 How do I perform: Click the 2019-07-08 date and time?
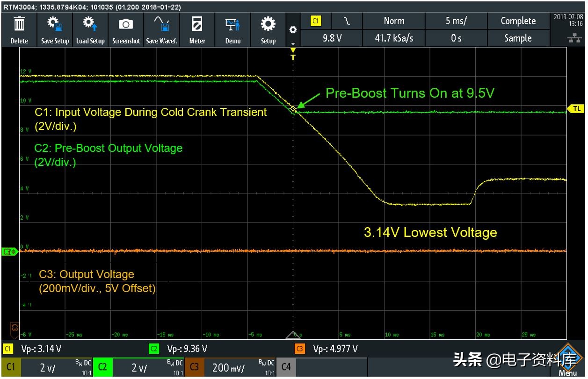tap(568, 20)
